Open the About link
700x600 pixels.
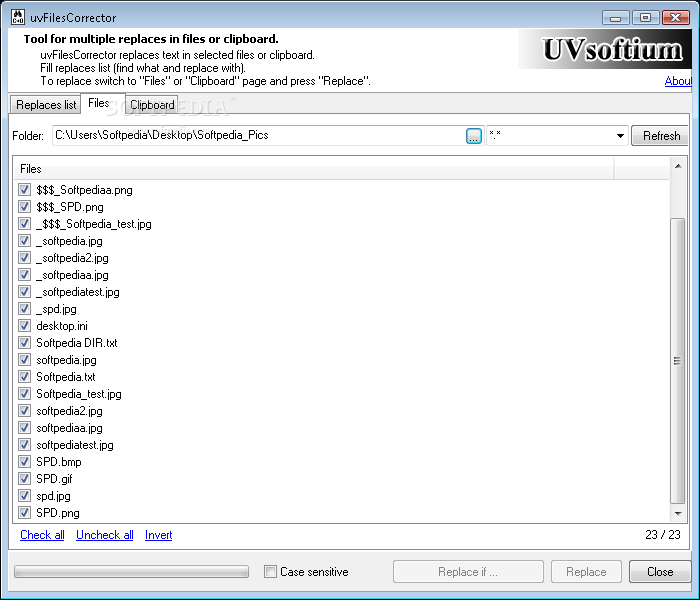678,81
